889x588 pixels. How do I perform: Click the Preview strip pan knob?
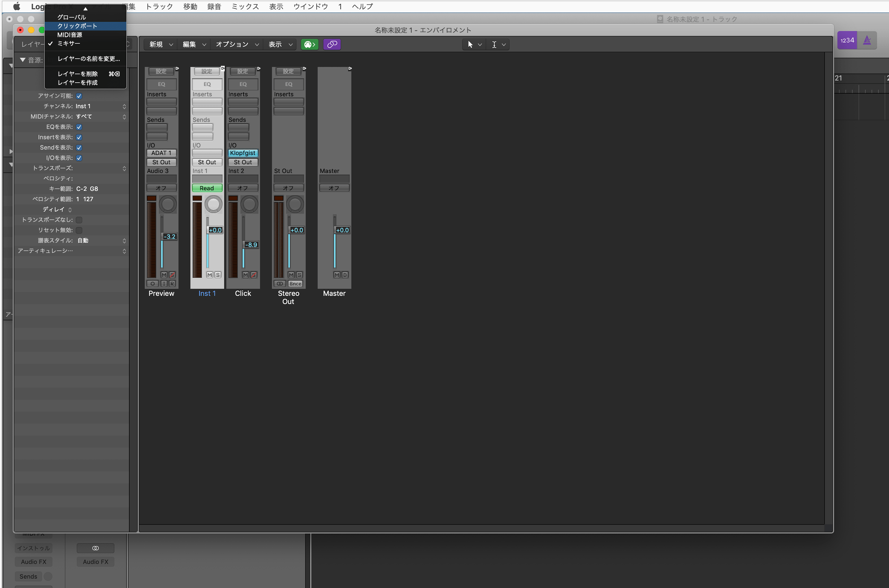168,204
